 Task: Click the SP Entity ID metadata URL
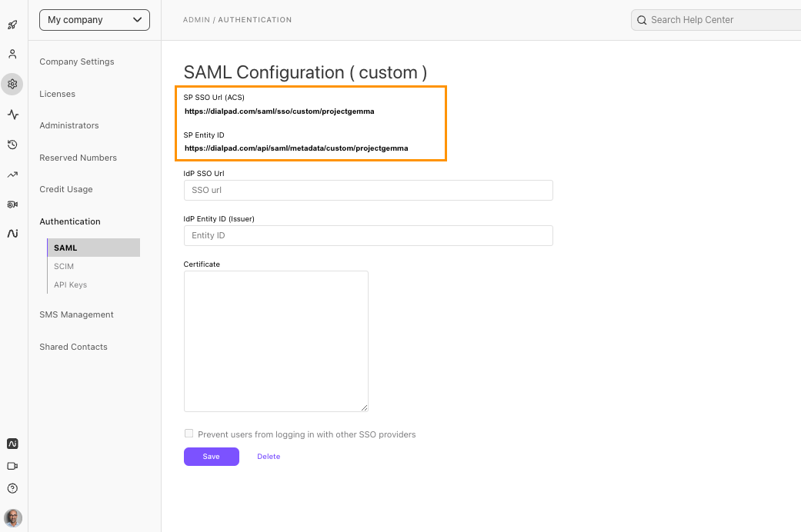(296, 148)
